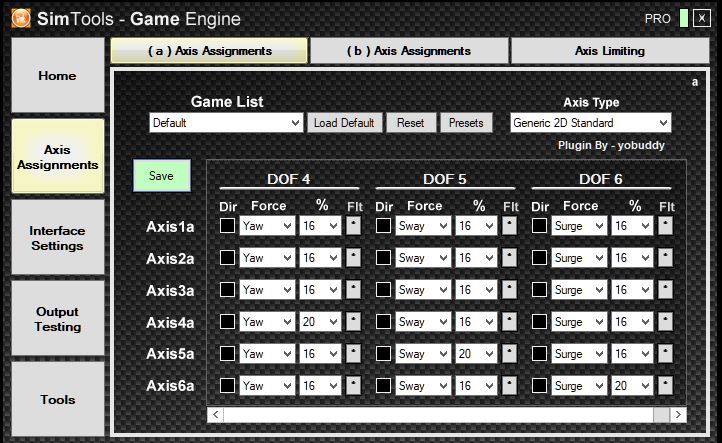Click the Reset button

[411, 123]
